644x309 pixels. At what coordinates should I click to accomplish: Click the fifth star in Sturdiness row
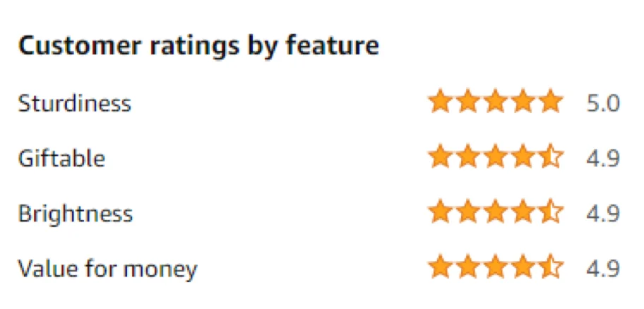click(551, 103)
